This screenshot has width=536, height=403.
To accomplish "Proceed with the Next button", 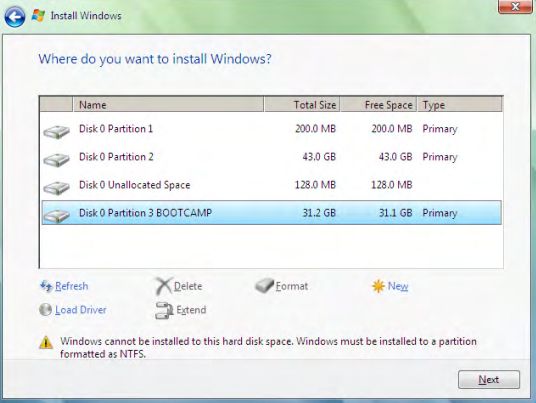I will click(x=489, y=380).
